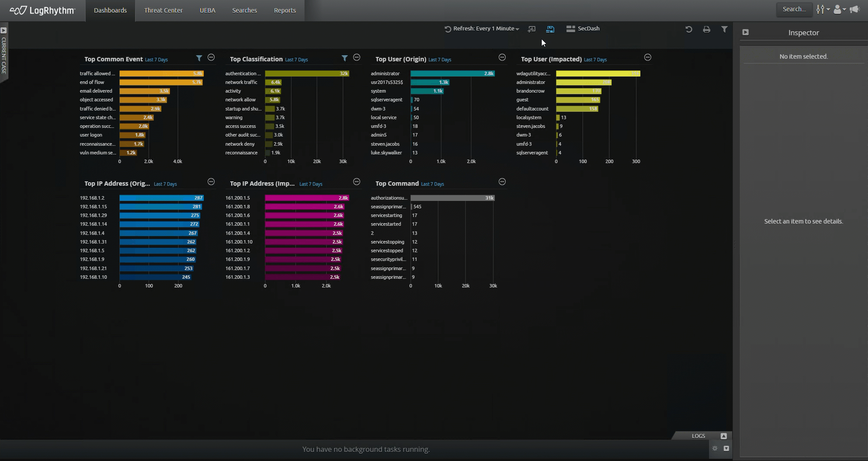Collapse the Inspector panel with arrow button
The height and width of the screenshot is (461, 868).
pyautogui.click(x=745, y=32)
